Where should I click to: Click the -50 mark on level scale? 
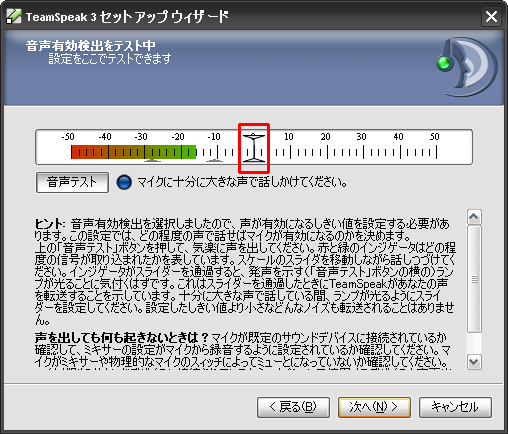click(x=68, y=137)
